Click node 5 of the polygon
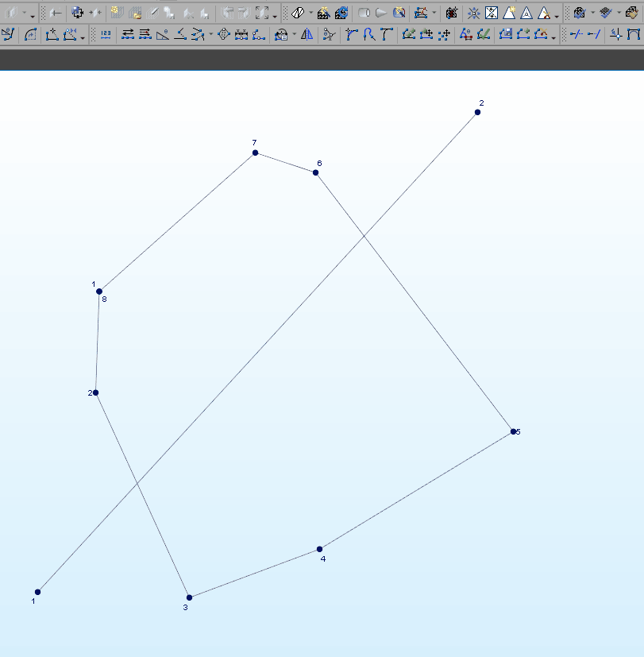The height and width of the screenshot is (657, 644). pos(513,431)
